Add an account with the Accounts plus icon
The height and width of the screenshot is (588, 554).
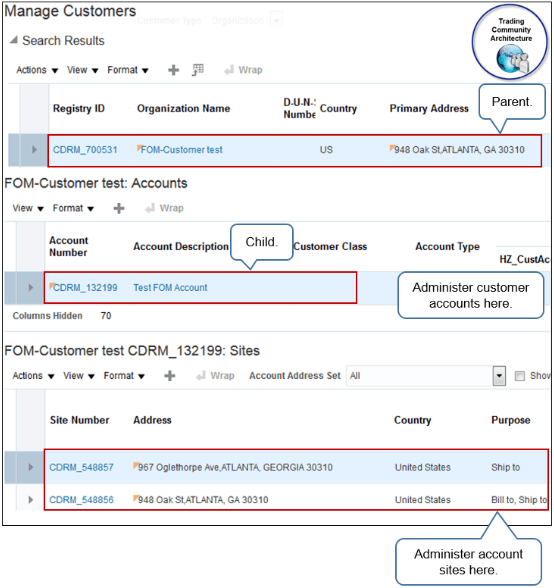click(x=119, y=208)
